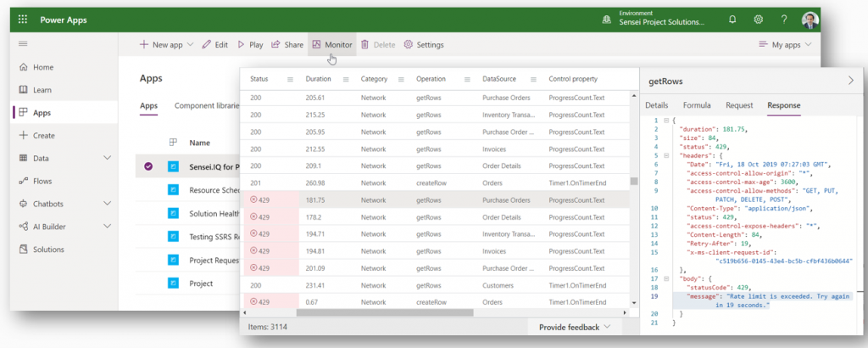This screenshot has height=348, width=868.
Task: Switch to the Apps tab
Action: click(148, 106)
